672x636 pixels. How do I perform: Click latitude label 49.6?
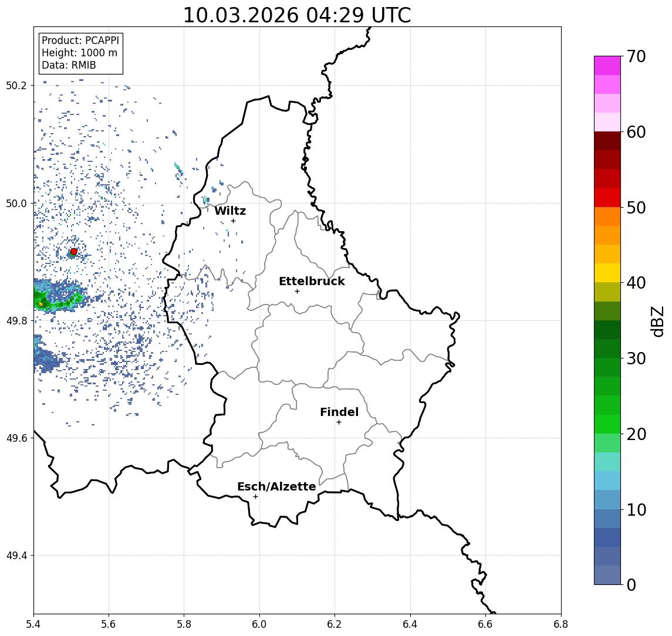pos(16,438)
